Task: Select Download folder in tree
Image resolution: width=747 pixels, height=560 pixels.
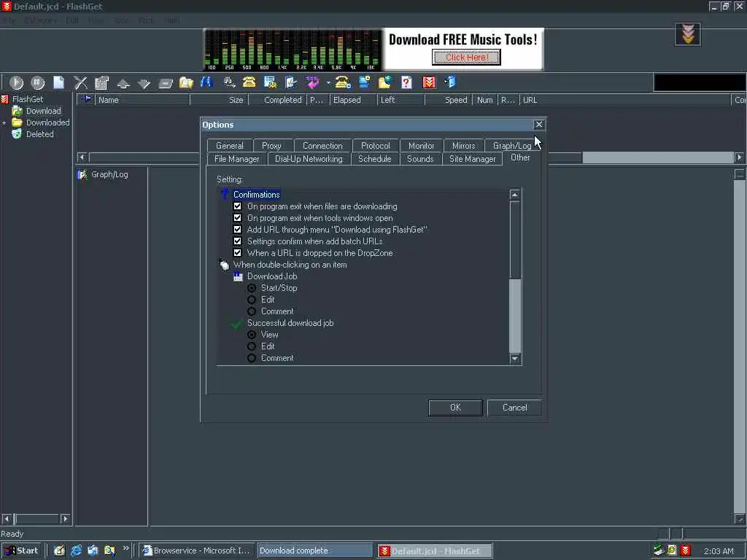Action: pos(43,111)
